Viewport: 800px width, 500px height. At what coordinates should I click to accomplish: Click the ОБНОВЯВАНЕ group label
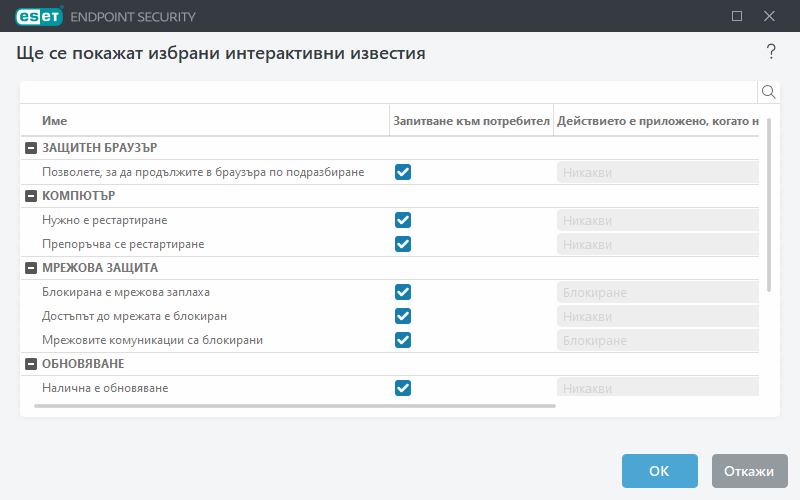coord(83,364)
